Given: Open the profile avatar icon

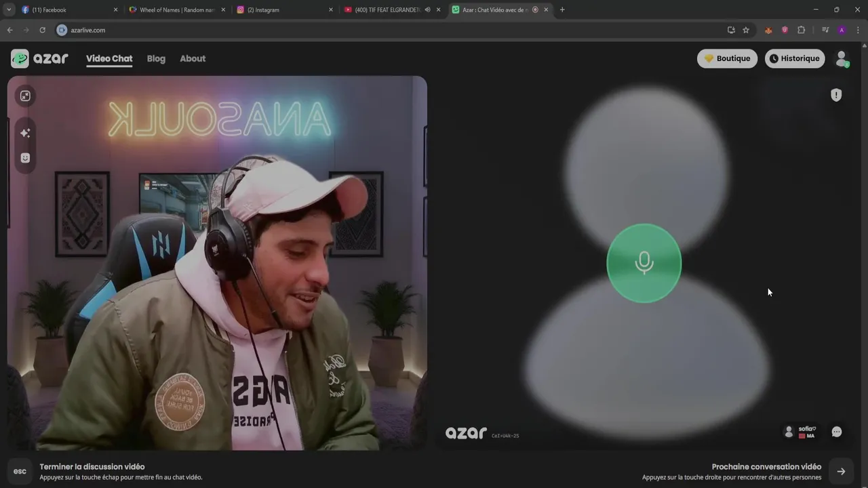Looking at the screenshot, I should pyautogui.click(x=842, y=59).
